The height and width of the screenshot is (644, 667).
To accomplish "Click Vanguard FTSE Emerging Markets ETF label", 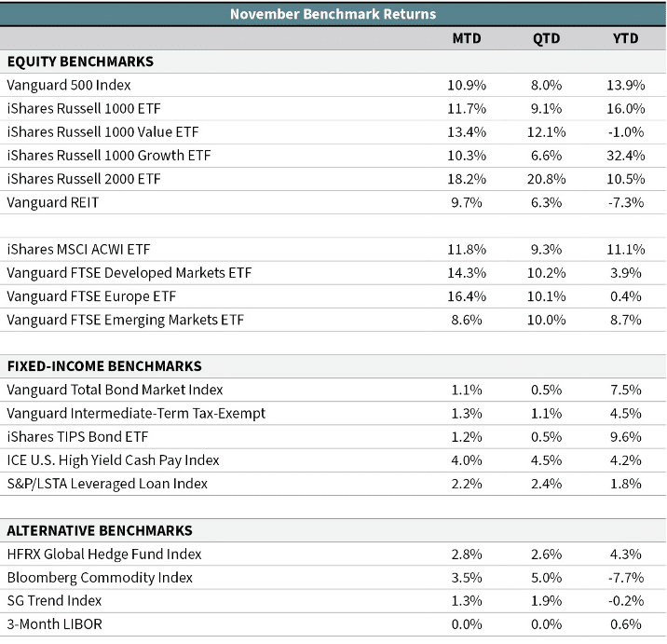I will click(x=126, y=320).
